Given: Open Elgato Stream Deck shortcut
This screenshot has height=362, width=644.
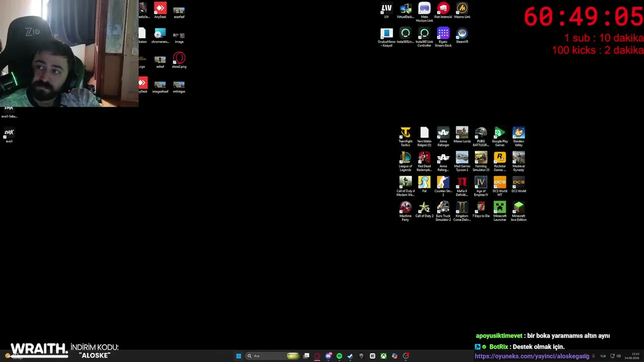Looking at the screenshot, I should [443, 37].
